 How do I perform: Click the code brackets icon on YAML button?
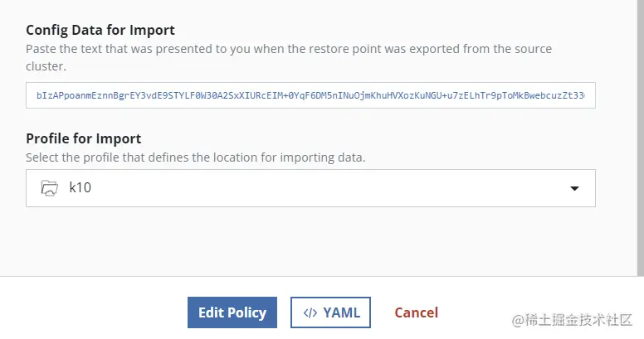coord(310,312)
